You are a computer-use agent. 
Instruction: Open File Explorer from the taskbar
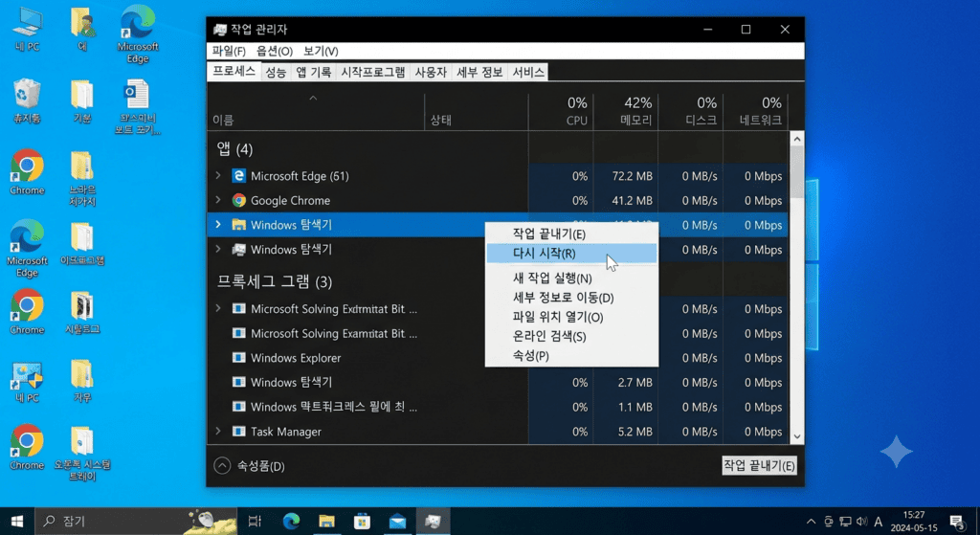pyautogui.click(x=327, y=521)
